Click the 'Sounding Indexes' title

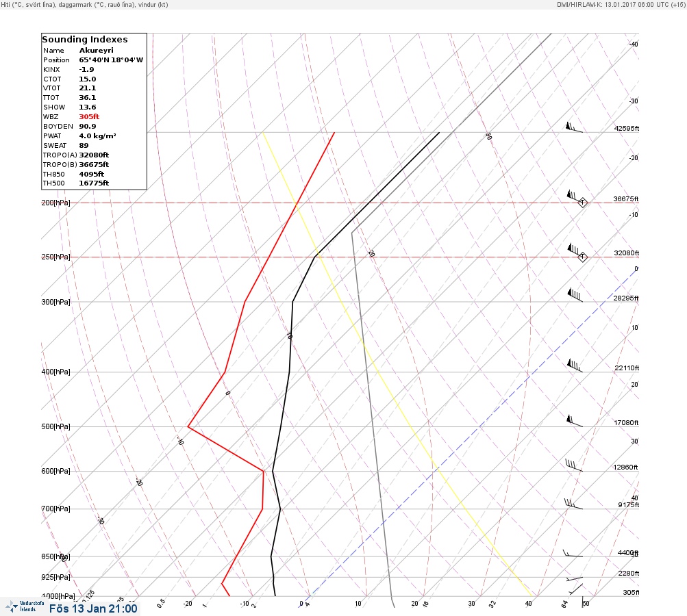85,40
